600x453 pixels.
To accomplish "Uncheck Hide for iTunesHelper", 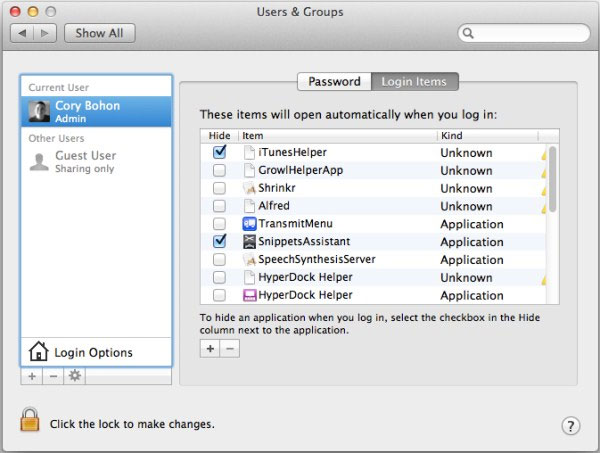I will click(220, 152).
